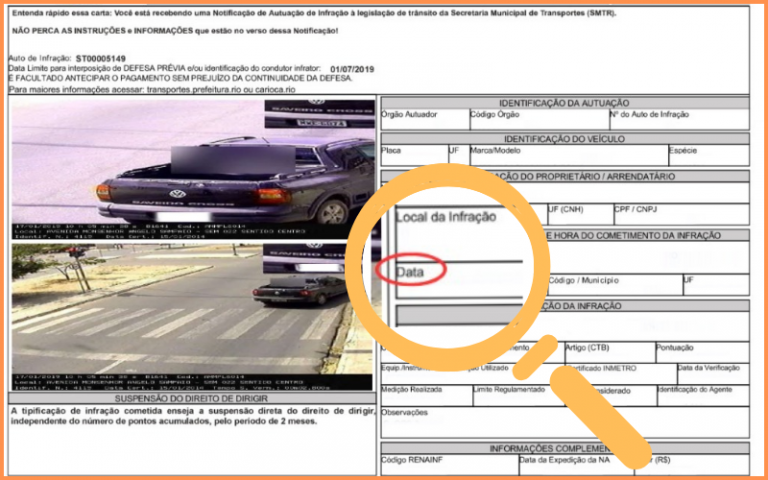Click the 'Código Órgão' field
This screenshot has width=768, height=480.
pos(539,119)
